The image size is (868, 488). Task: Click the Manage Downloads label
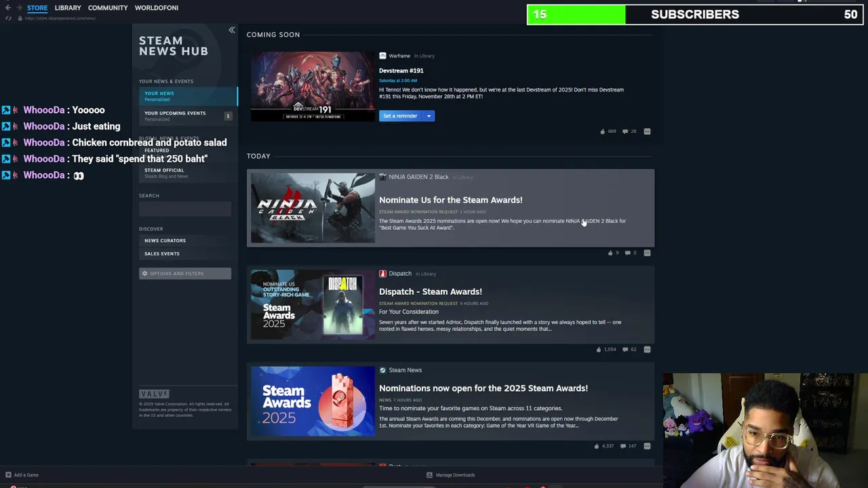[x=455, y=475]
